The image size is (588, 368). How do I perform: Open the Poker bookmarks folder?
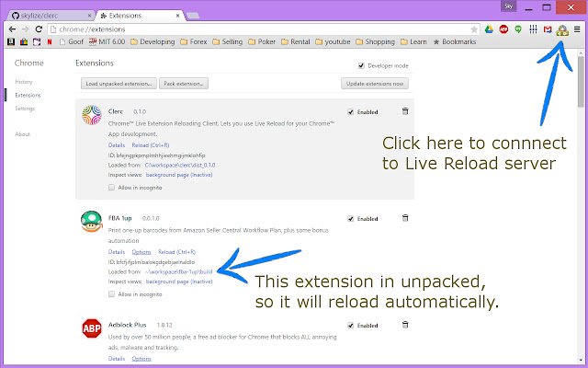point(262,41)
